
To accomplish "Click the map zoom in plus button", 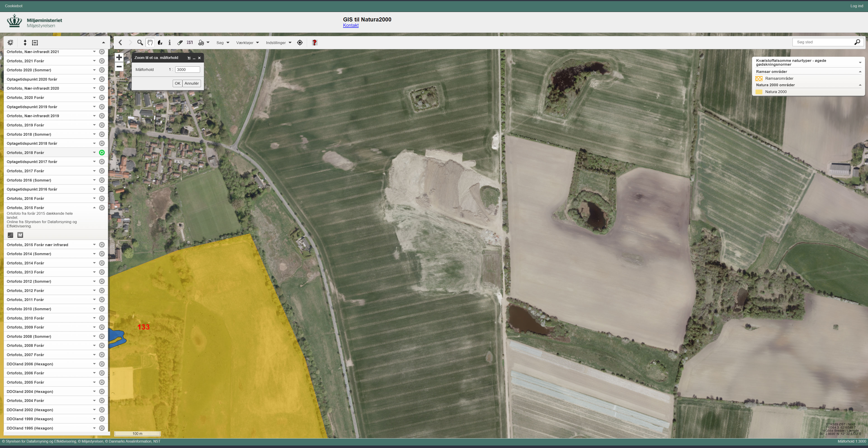I will (119, 57).
